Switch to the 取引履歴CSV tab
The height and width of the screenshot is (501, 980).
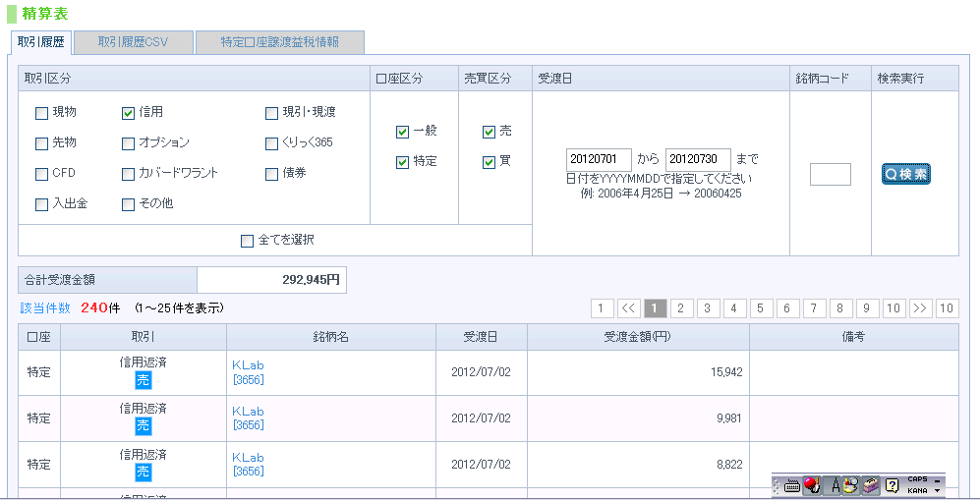[133, 42]
